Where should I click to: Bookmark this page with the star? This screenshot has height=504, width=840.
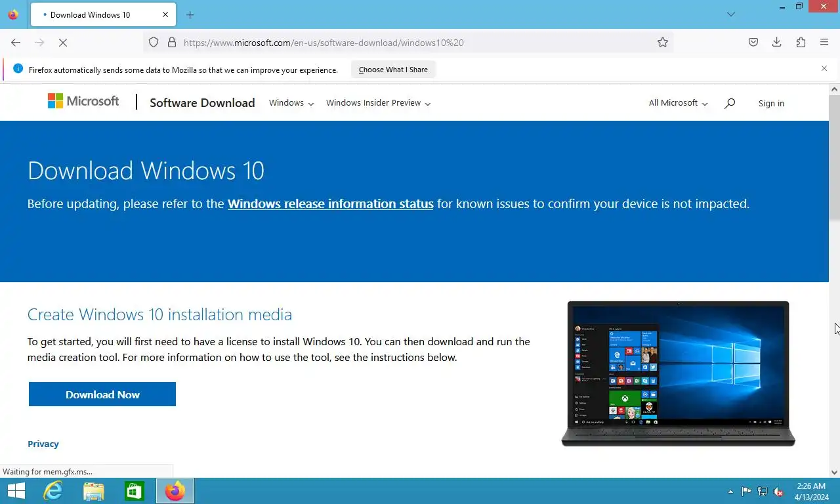pyautogui.click(x=663, y=43)
